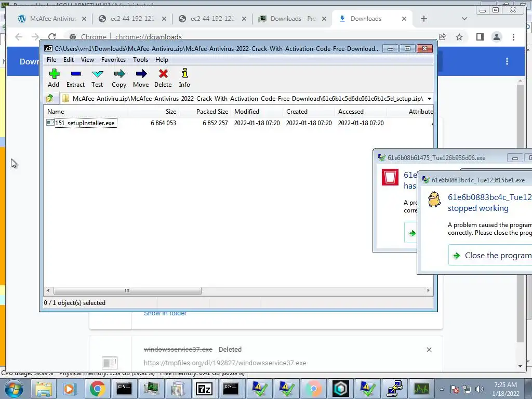Click the taskbar clock showing 7:25 AM

click(x=506, y=389)
